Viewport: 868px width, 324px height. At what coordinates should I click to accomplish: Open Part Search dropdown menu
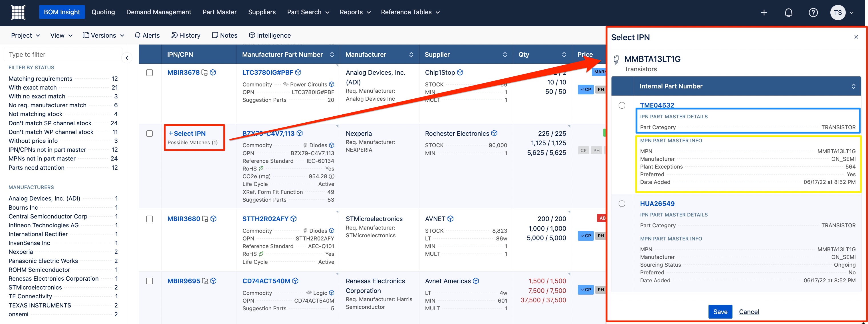coord(308,12)
